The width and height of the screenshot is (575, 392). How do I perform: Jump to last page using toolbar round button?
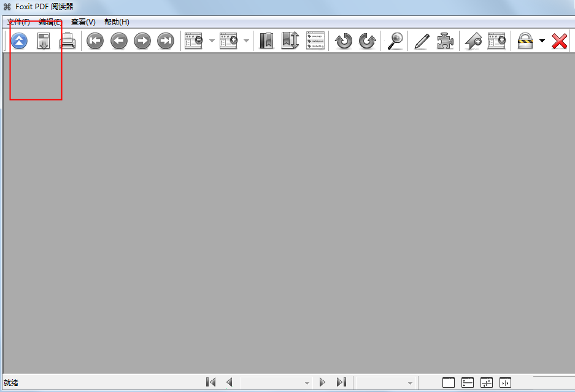pos(166,40)
